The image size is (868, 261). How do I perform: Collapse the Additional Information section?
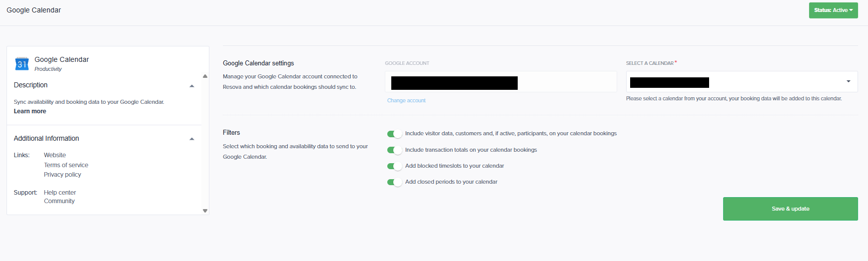tap(192, 139)
